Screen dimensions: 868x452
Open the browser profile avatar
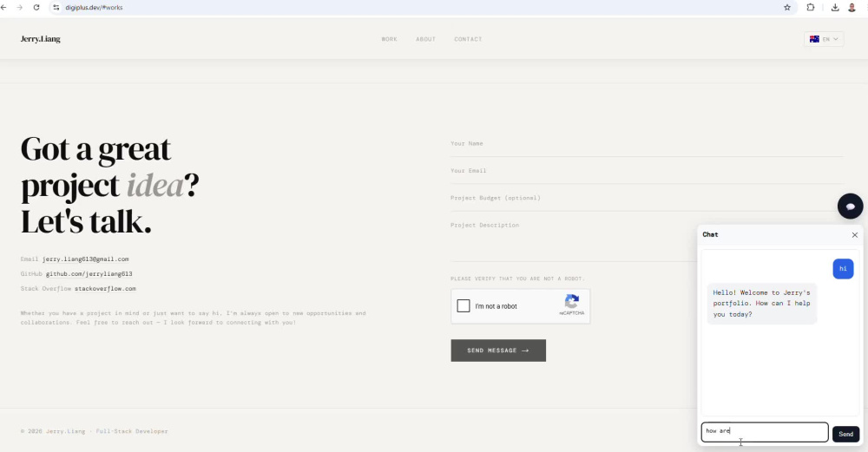click(x=852, y=7)
